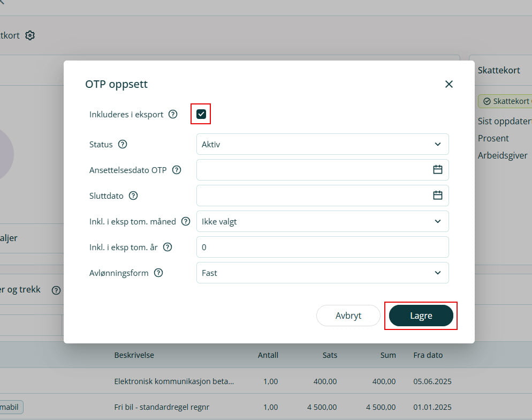The height and width of the screenshot is (420, 532).
Task: Expand the Status dropdown showing Aktiv
Action: [x=322, y=144]
